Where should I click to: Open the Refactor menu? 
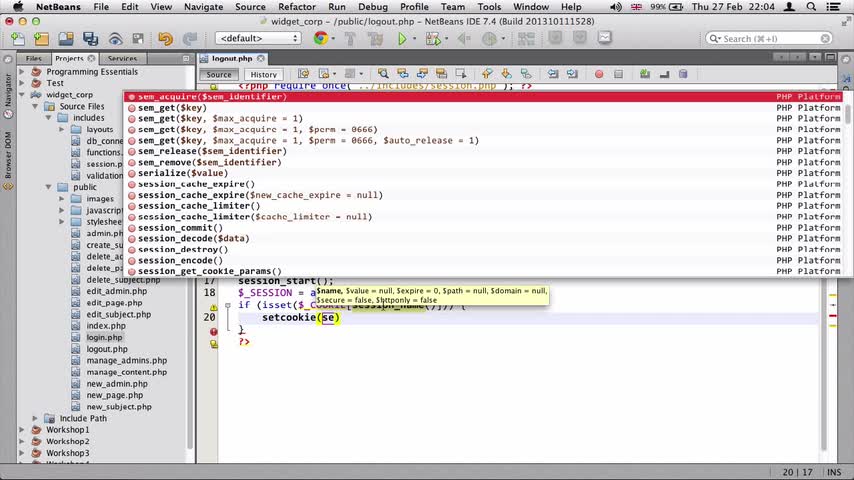coord(296,7)
